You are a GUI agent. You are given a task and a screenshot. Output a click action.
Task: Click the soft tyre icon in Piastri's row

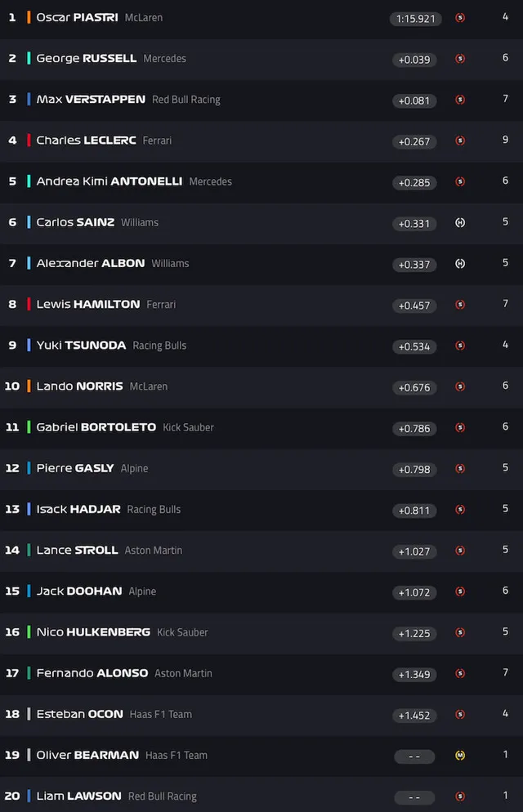click(x=460, y=17)
